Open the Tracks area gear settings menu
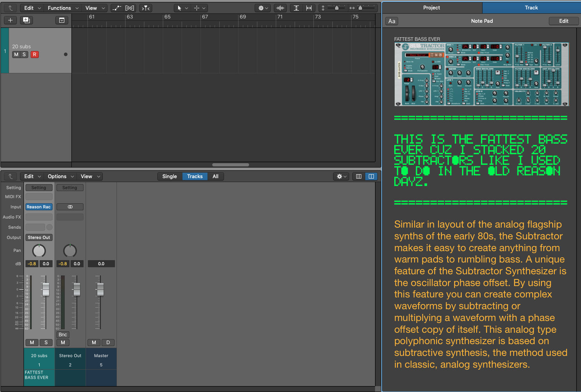Viewport: 581px width, 392px height. pos(263,8)
